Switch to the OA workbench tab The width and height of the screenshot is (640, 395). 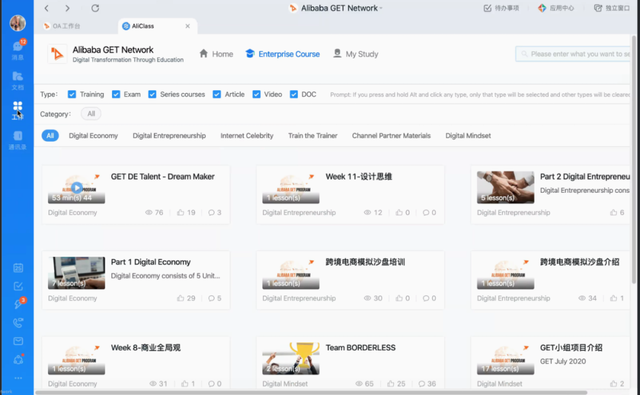[x=62, y=26]
